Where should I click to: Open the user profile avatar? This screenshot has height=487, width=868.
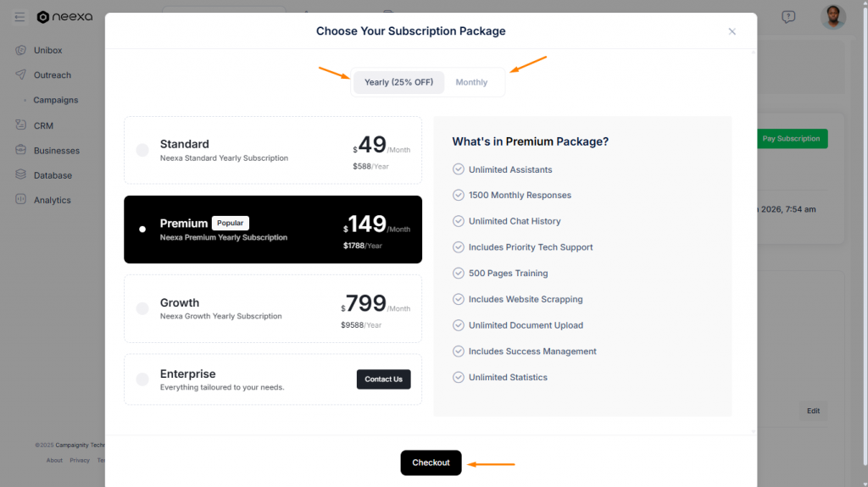click(832, 17)
